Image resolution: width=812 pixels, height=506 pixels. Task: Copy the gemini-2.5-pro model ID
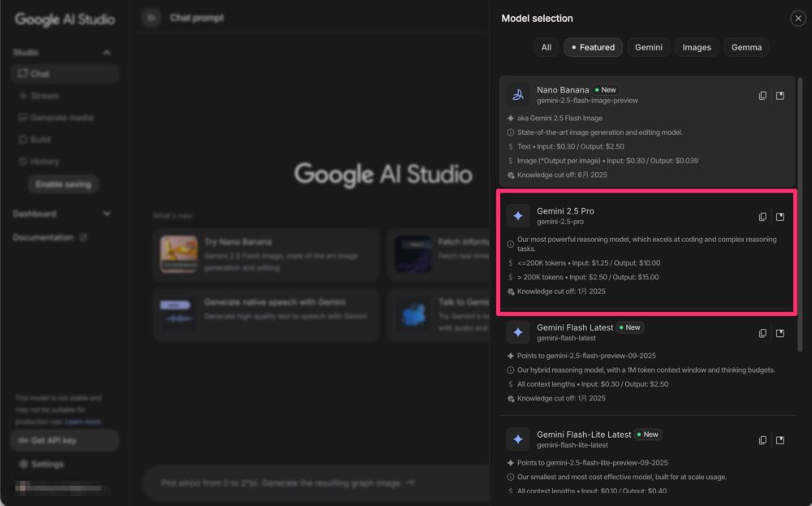click(762, 217)
